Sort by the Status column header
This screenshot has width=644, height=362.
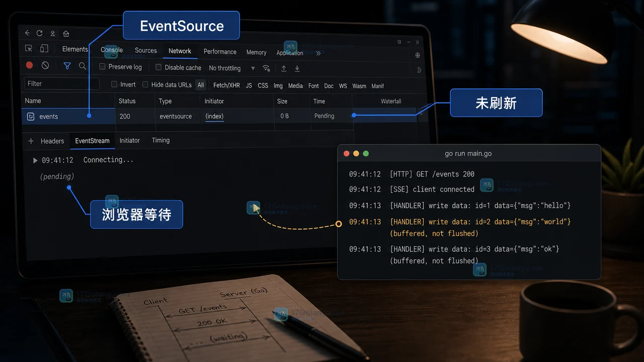[127, 101]
